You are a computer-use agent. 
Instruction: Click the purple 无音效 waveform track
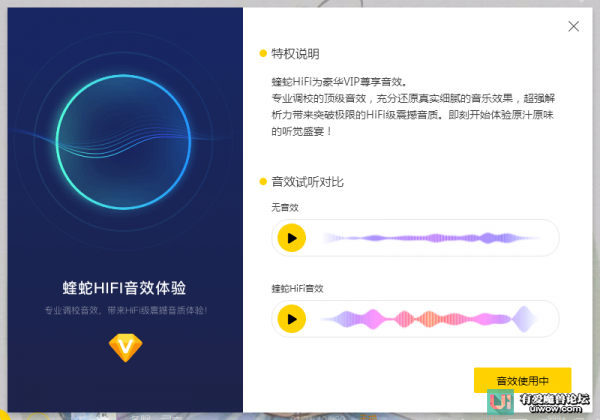pyautogui.click(x=430, y=238)
